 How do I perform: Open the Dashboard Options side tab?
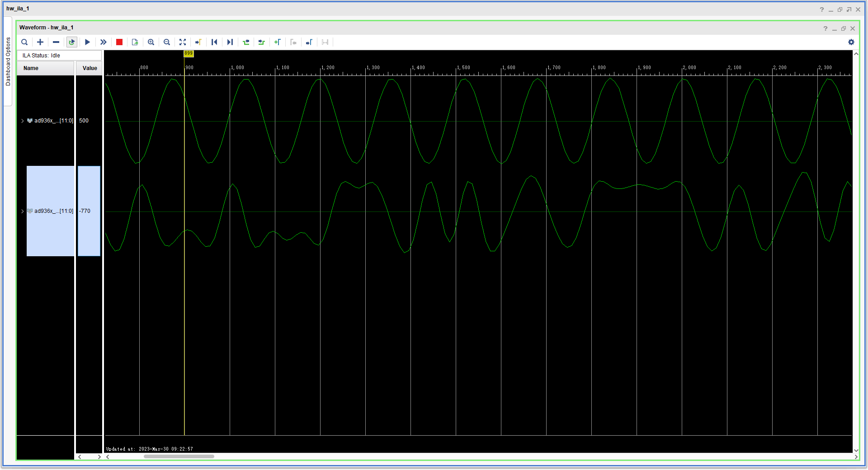click(x=8, y=61)
